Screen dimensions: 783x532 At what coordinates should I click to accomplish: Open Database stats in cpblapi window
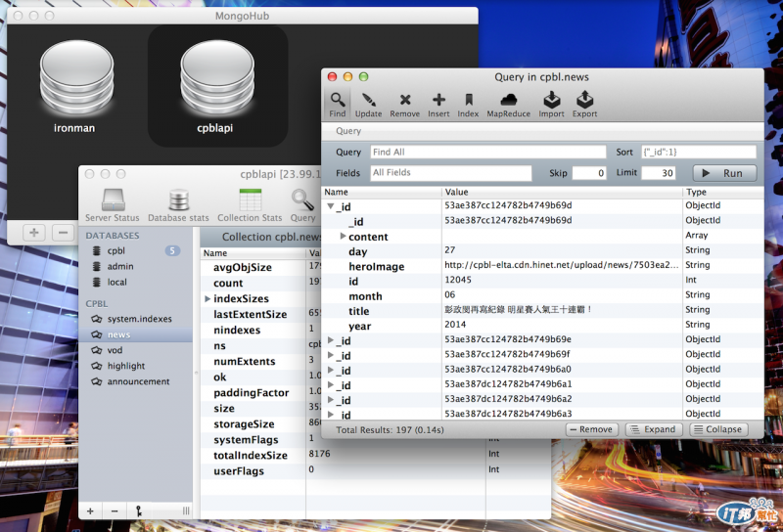(x=178, y=205)
